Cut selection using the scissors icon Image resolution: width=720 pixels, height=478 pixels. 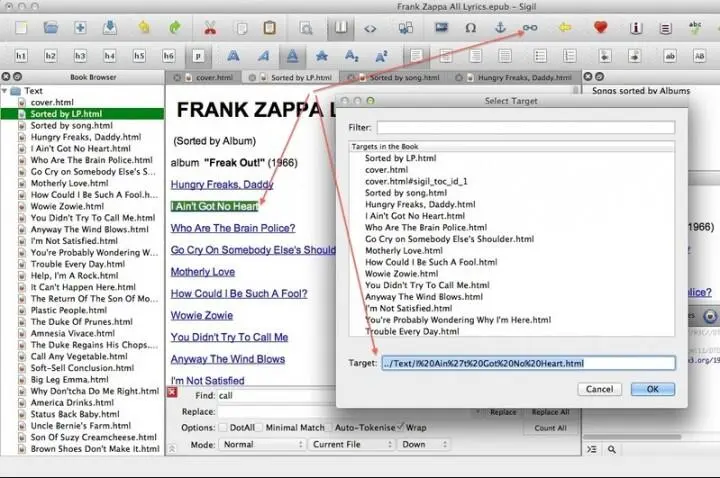[210, 28]
